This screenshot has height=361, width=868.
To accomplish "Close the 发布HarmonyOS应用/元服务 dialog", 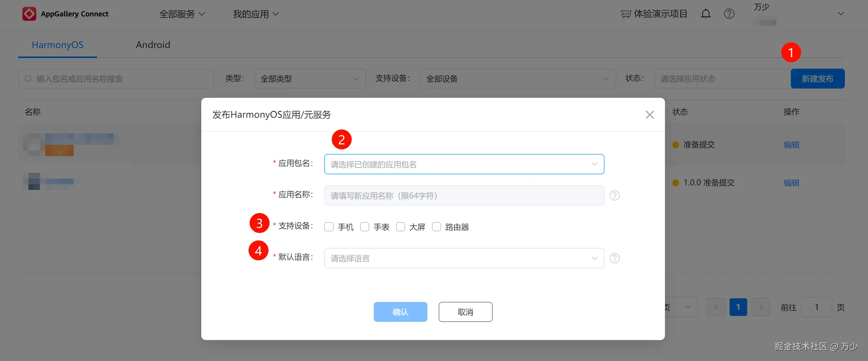I will 650,115.
